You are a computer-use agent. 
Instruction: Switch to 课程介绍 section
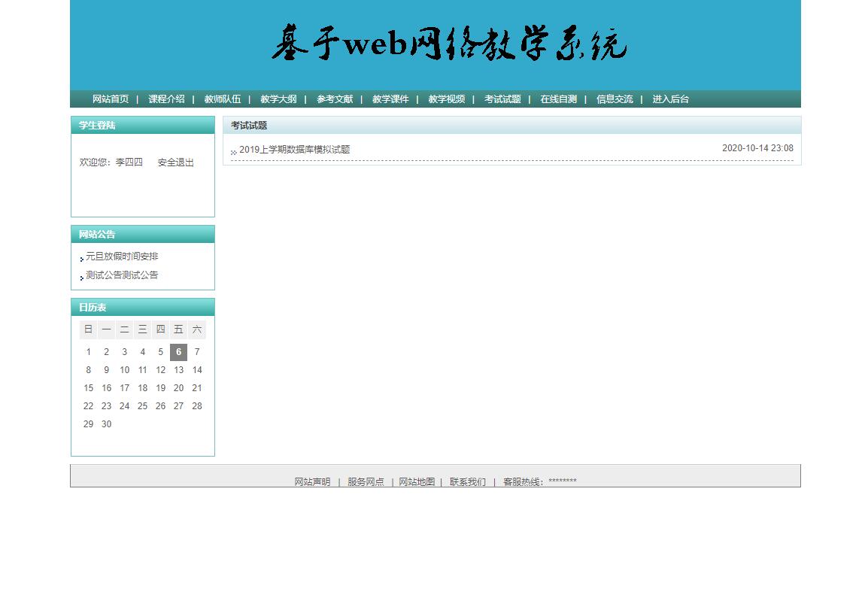[166, 99]
